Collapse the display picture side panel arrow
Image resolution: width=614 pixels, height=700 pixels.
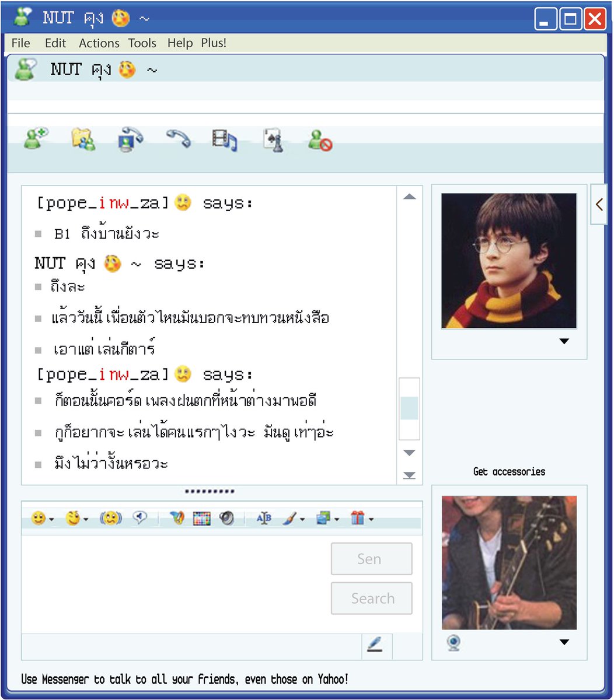[x=599, y=204]
